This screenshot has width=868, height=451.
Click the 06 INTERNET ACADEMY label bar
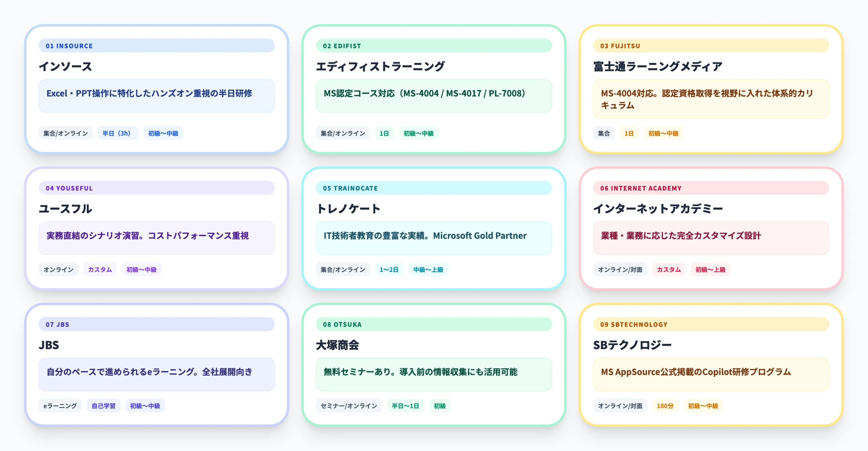point(711,188)
